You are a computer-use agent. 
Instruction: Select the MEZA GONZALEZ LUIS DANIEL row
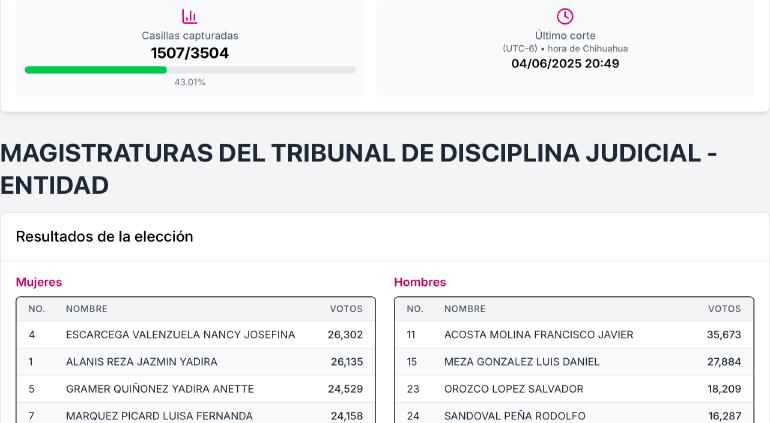(521, 362)
